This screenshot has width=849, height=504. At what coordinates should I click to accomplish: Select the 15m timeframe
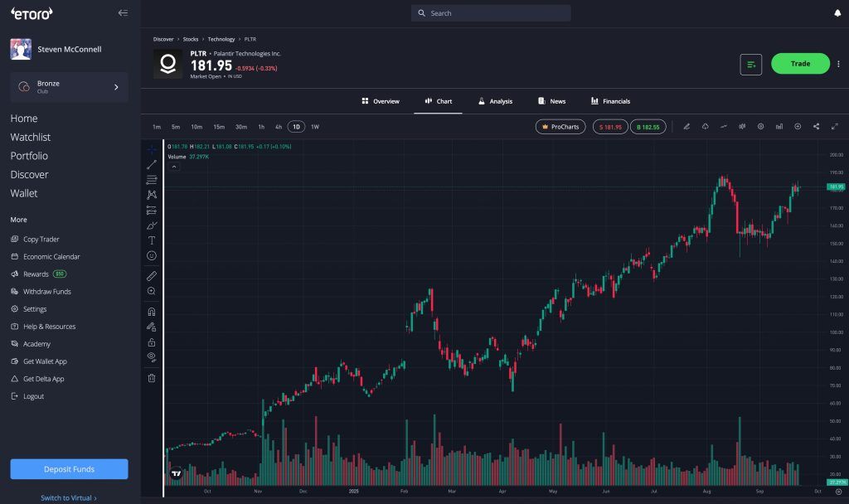(219, 127)
